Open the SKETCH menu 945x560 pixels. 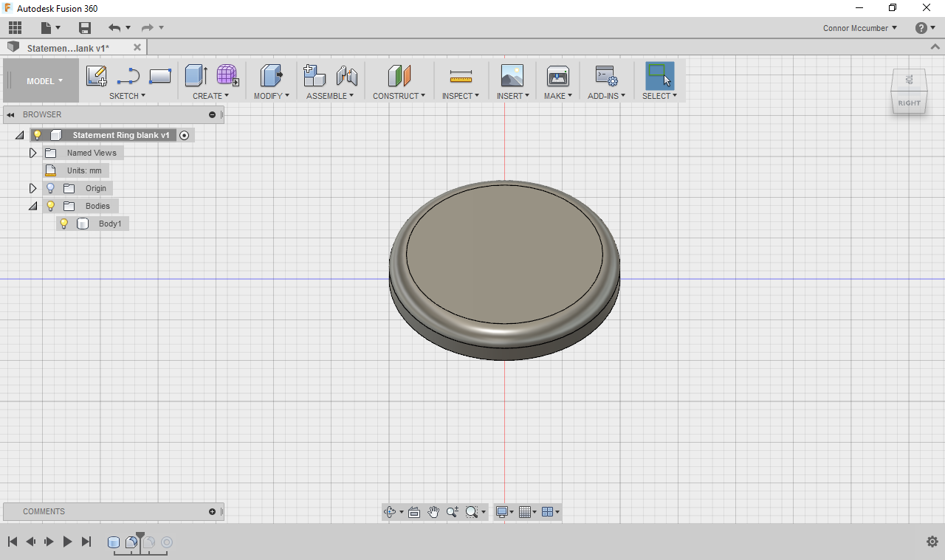[127, 96]
